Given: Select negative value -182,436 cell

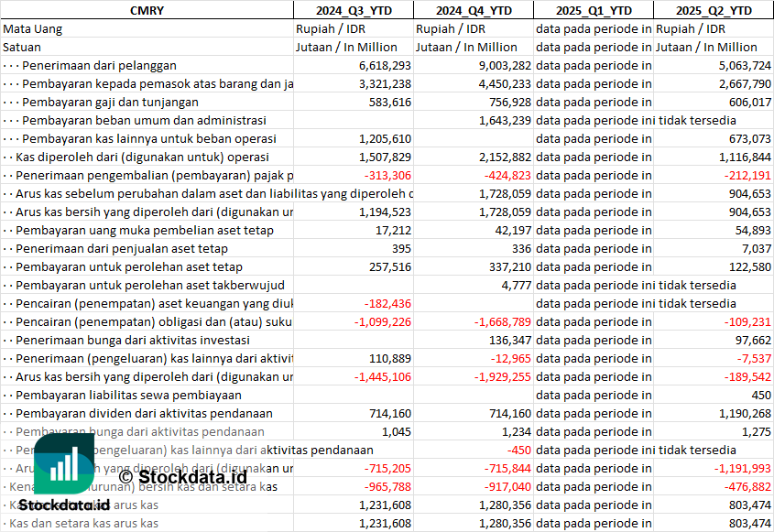Looking at the screenshot, I should (x=354, y=303).
